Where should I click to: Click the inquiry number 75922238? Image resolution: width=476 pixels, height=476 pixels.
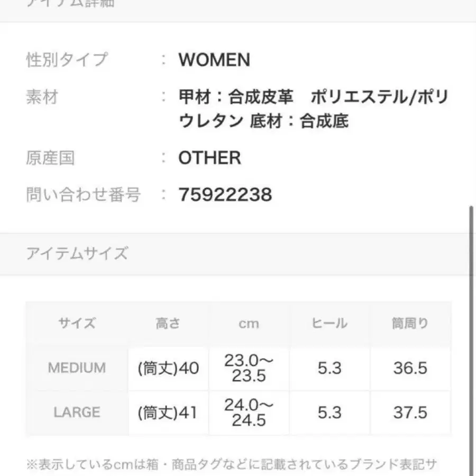tap(225, 195)
